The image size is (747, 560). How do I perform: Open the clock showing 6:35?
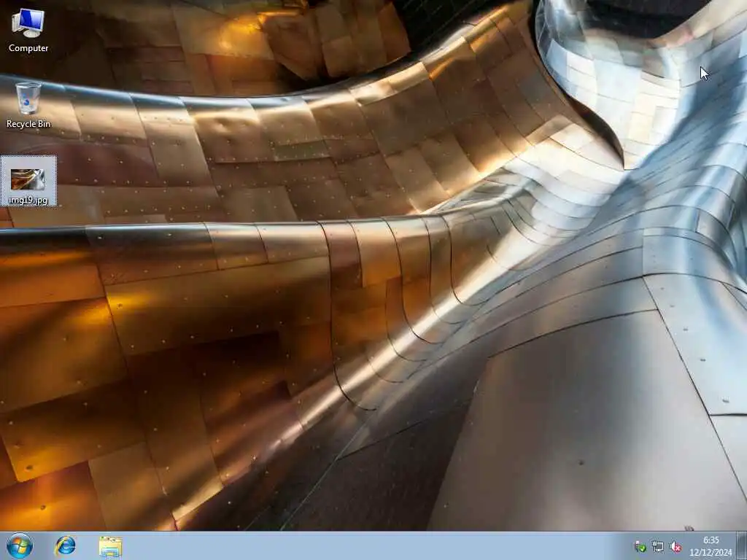[x=711, y=546]
